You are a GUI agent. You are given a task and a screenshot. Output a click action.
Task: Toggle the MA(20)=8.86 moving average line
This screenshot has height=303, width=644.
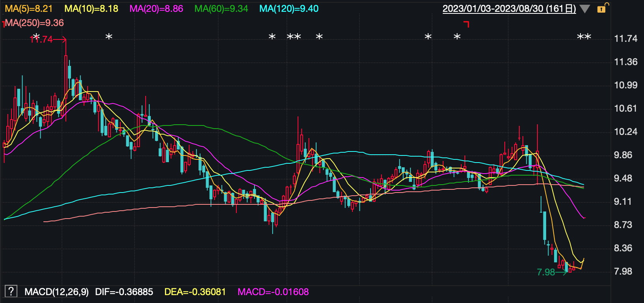pyautogui.click(x=156, y=9)
